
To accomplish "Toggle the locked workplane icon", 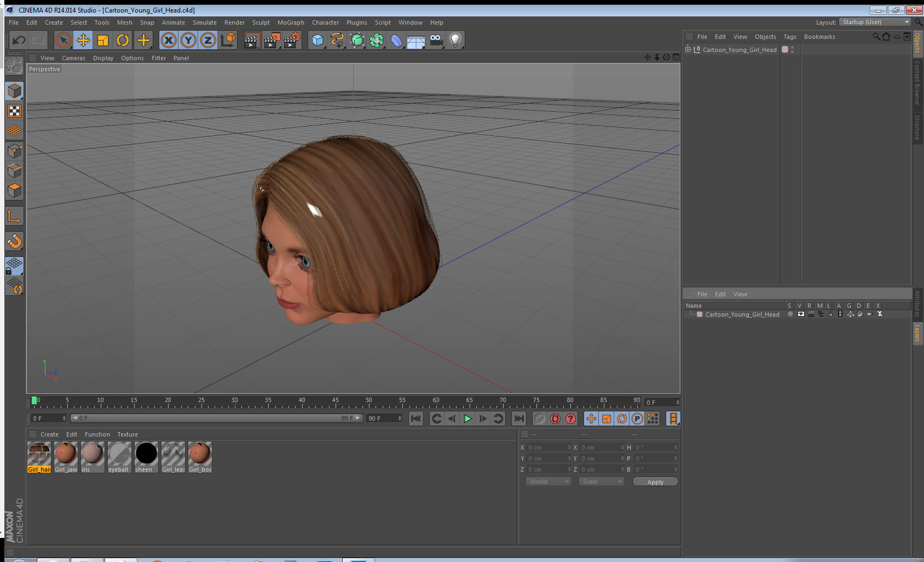I will 14,266.
